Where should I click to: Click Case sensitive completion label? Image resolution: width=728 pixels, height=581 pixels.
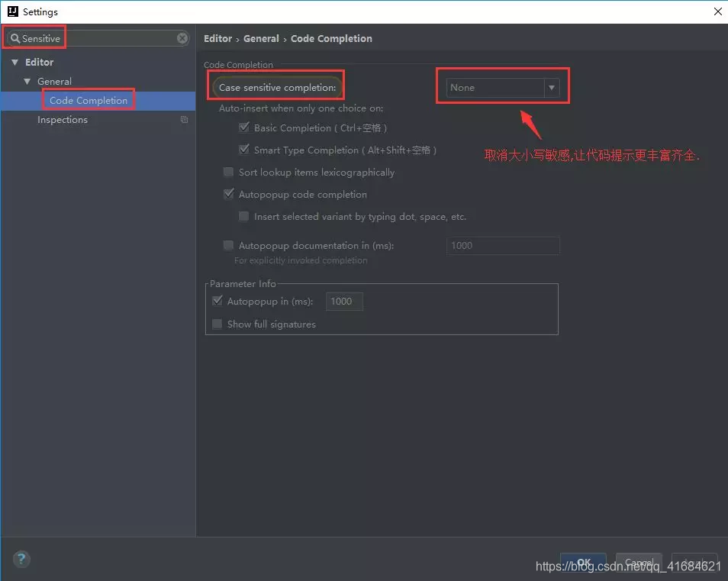tap(277, 87)
